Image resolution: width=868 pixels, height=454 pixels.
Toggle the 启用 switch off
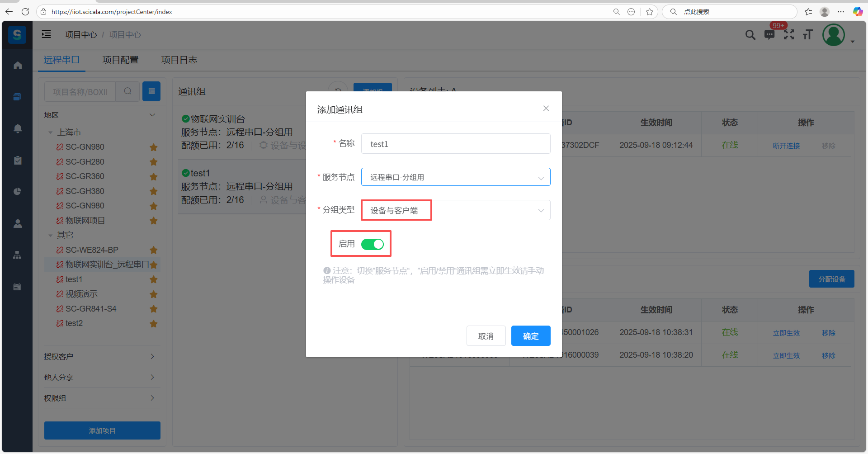tap(372, 244)
